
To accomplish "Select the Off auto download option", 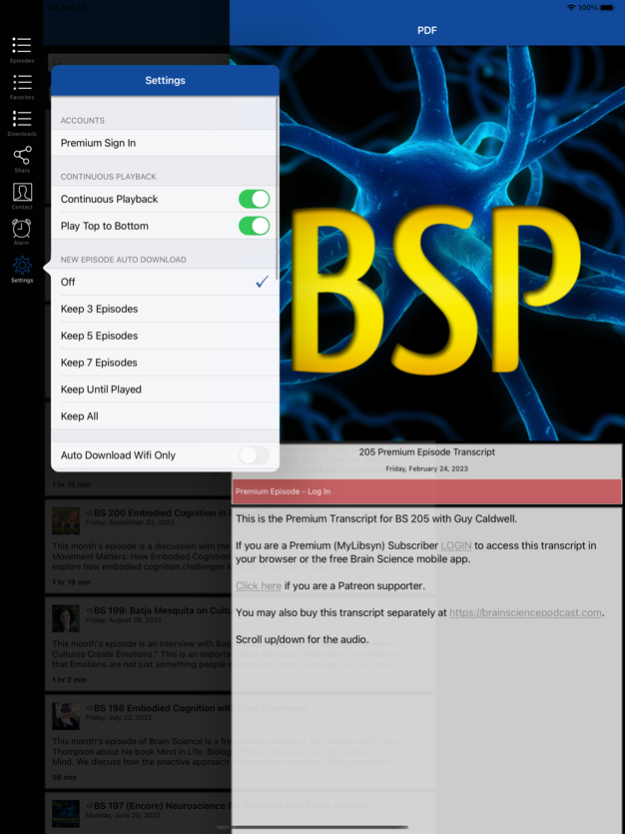I will pos(165,282).
